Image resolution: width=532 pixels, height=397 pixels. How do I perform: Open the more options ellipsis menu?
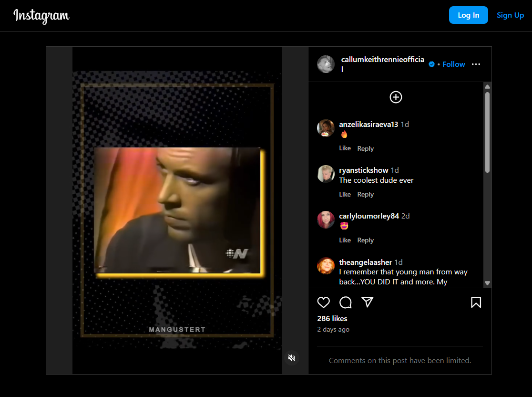(476, 64)
